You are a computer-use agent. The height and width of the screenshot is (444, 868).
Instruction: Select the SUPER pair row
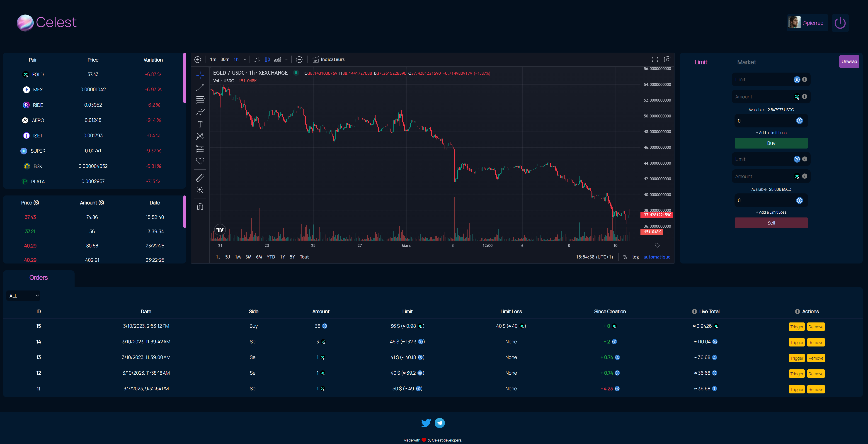[x=93, y=151]
